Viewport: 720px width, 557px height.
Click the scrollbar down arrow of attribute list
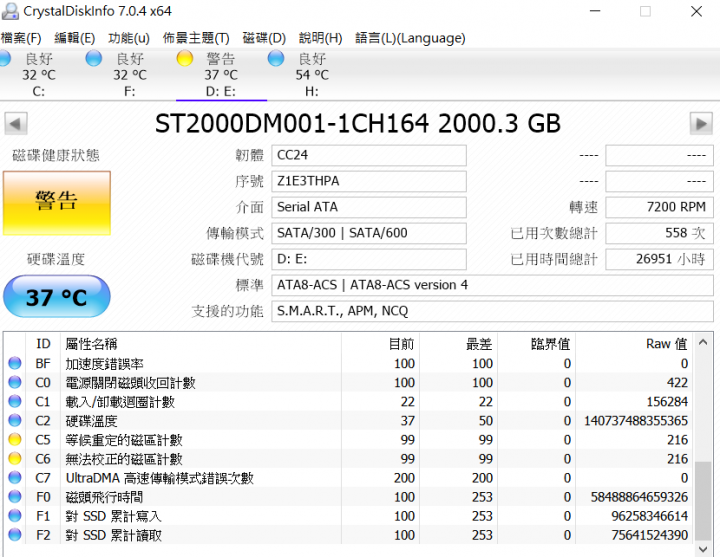pos(703,549)
